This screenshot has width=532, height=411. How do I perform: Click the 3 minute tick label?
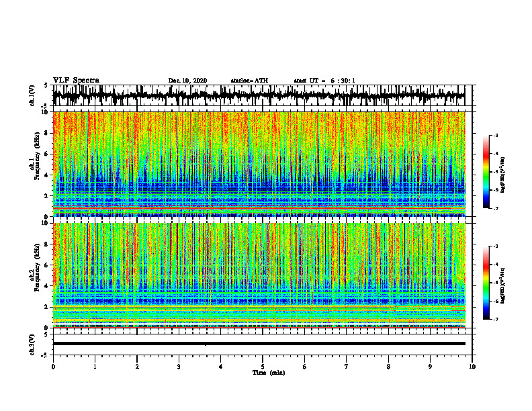pos(179,367)
